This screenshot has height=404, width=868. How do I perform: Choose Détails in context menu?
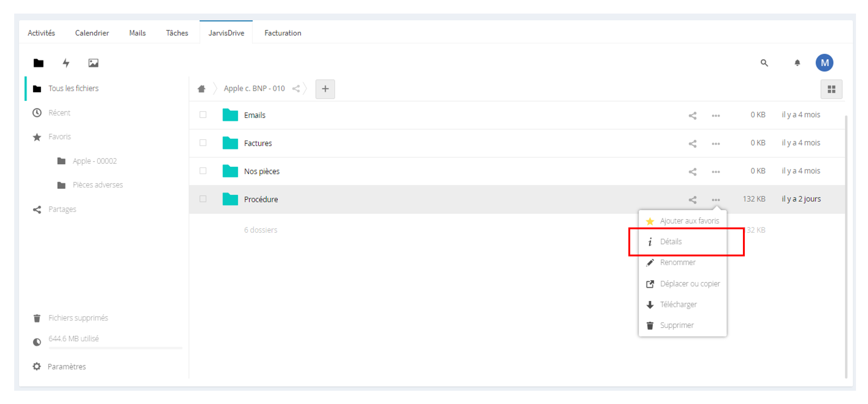[682, 242]
